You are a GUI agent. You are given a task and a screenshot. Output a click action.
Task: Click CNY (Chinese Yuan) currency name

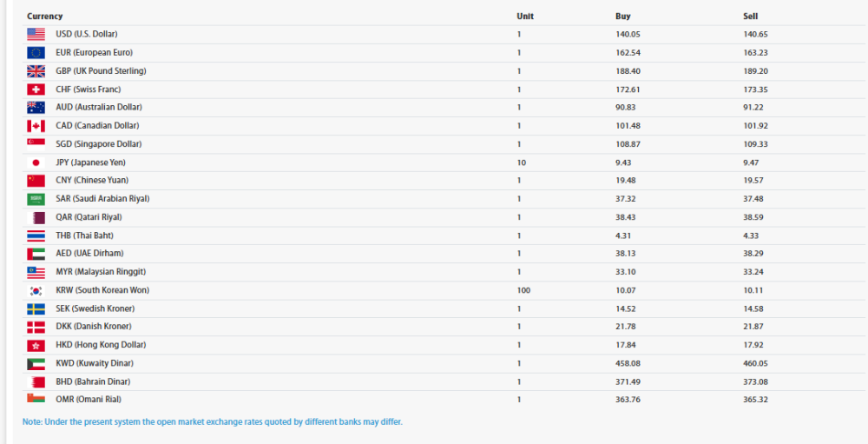click(x=92, y=181)
